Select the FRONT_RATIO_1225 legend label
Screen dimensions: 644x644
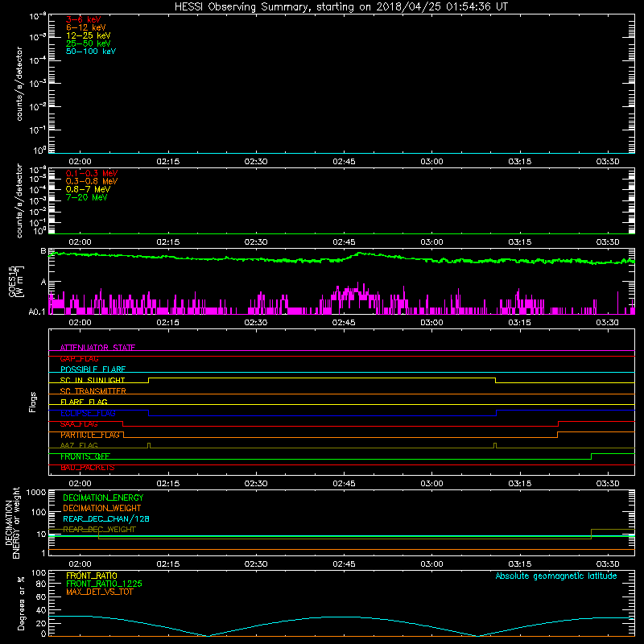tap(104, 584)
